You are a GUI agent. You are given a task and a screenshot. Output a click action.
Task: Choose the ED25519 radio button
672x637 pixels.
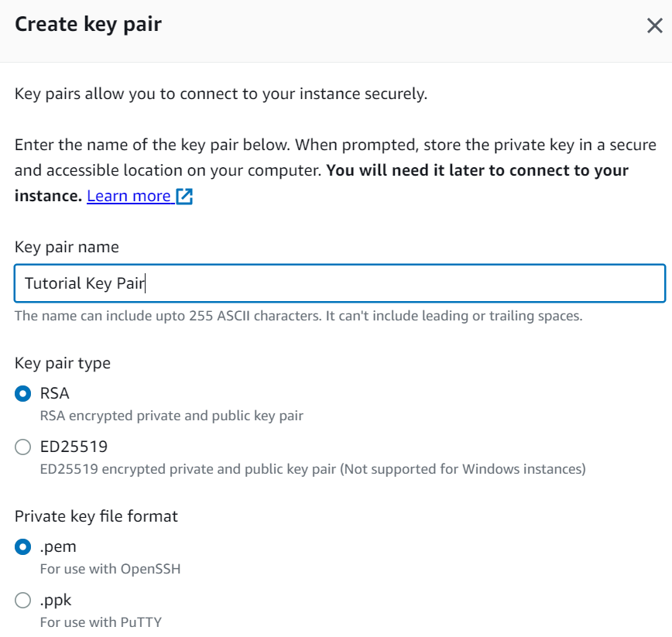coord(23,447)
